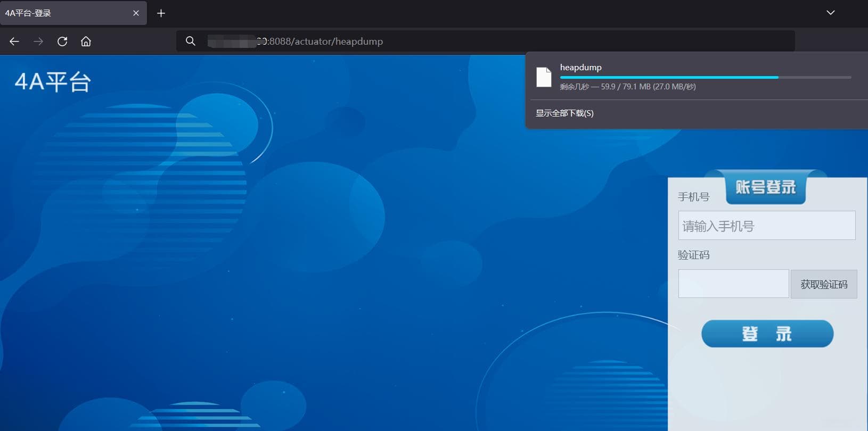868x431 pixels.
Task: Select the 账号登录 tab header
Action: (766, 187)
